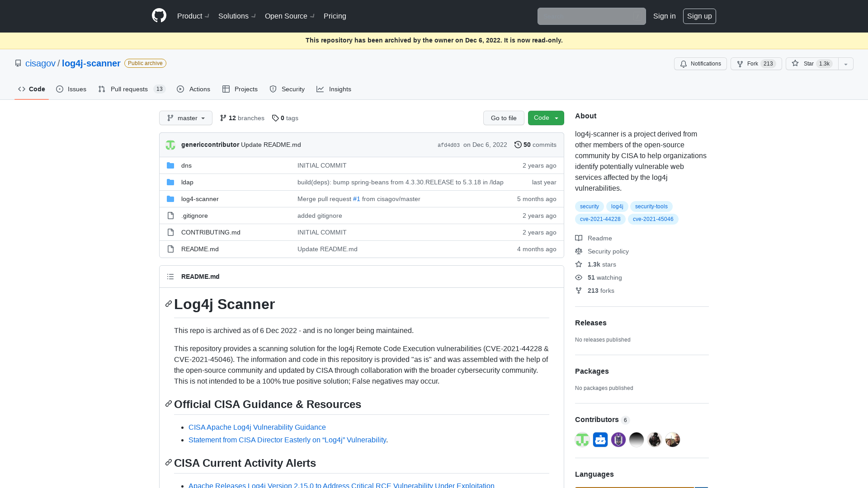Click the sixth contributor avatar
The width and height of the screenshot is (868, 488).
(673, 440)
